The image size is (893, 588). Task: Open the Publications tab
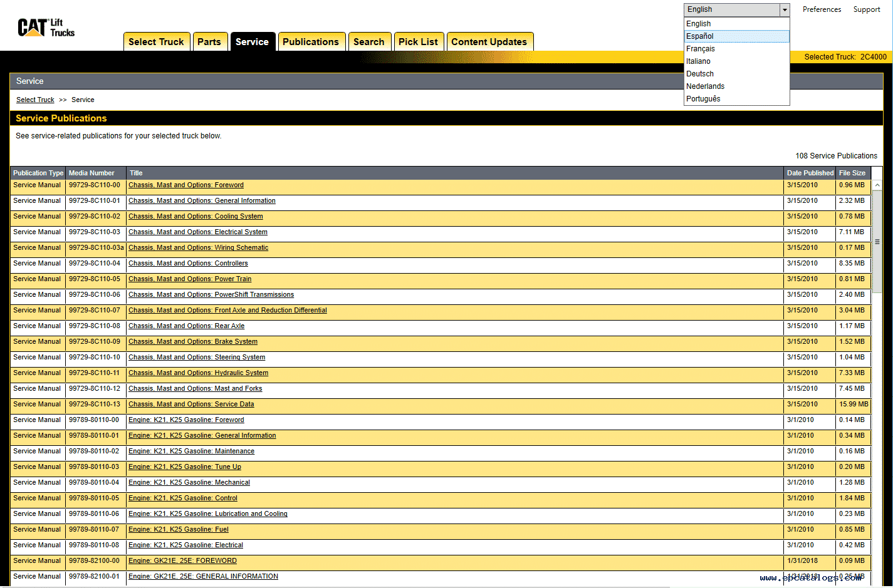pyautogui.click(x=311, y=41)
